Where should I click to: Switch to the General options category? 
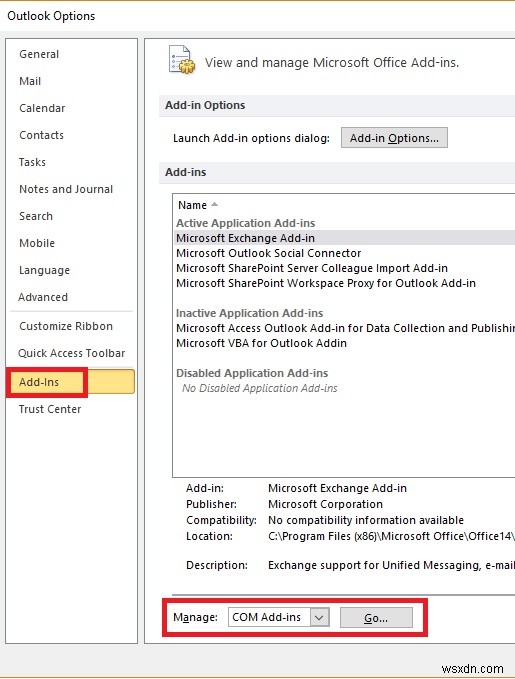[39, 54]
